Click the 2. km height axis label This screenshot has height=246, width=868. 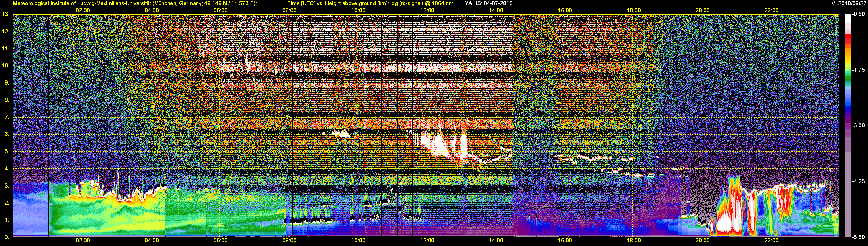(x=7, y=203)
